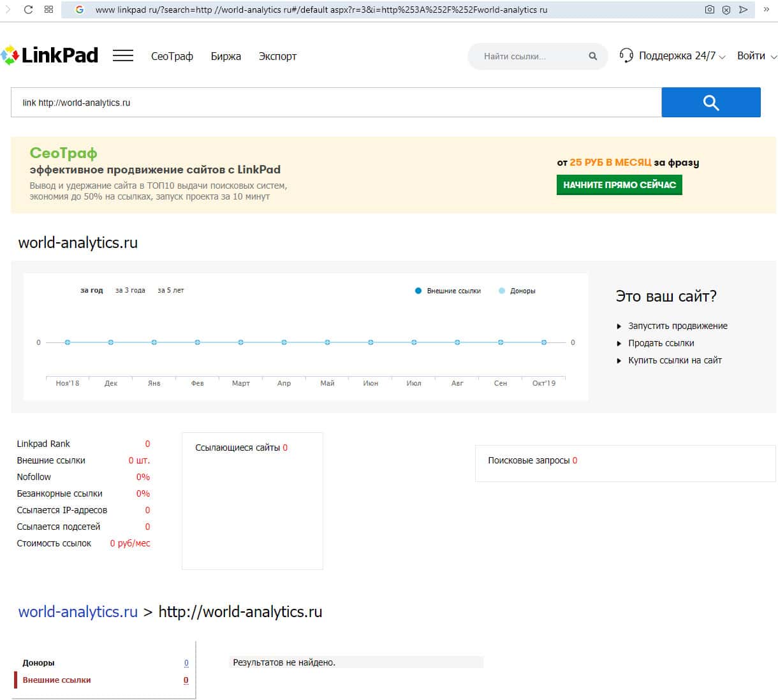The width and height of the screenshot is (778, 700).
Task: Open the СеоТраф menu item
Action: [172, 56]
